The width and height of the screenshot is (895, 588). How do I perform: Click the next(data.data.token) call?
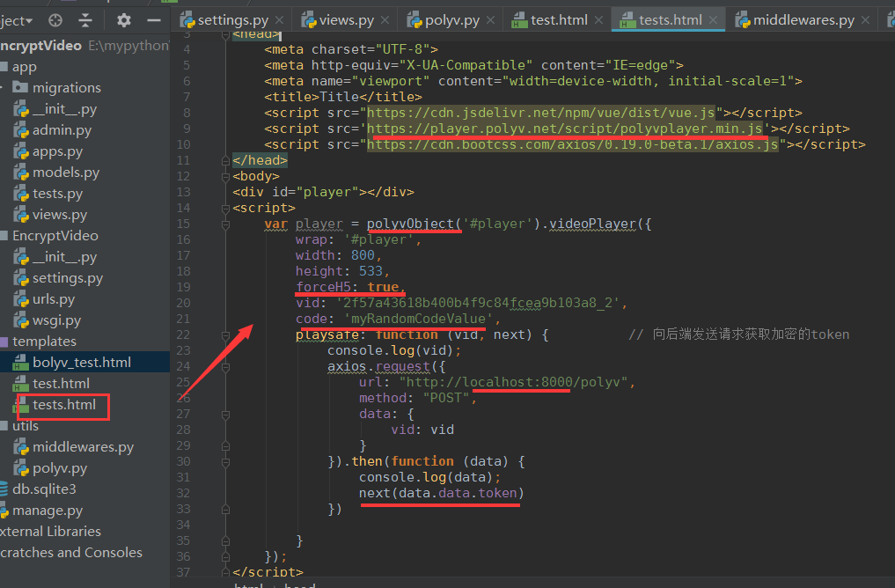click(x=441, y=493)
